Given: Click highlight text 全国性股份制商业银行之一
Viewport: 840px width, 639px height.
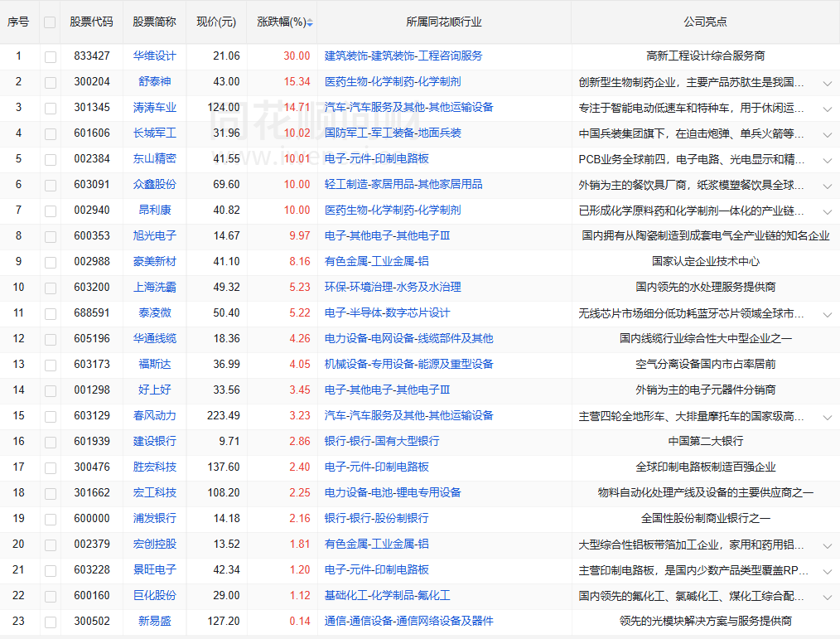Looking at the screenshot, I should (x=706, y=518).
